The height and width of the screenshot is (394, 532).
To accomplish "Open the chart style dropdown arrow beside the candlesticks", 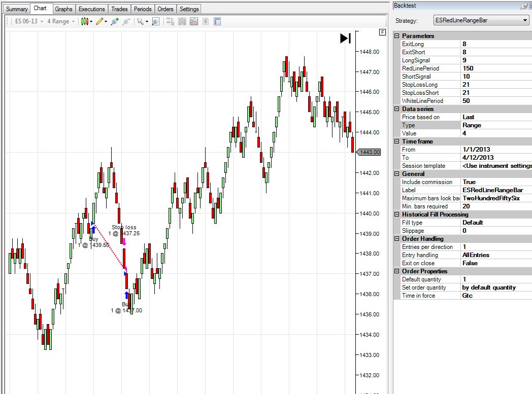I will point(91,22).
